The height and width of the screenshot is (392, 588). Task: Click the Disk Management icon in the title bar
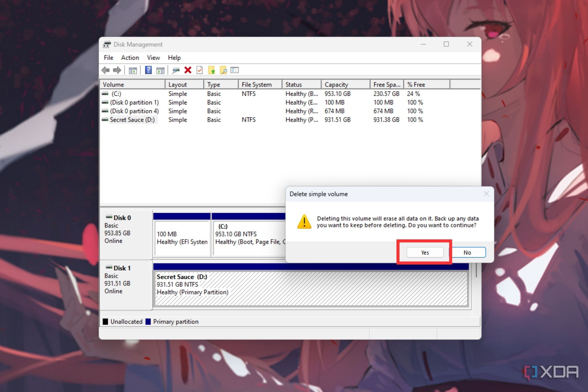107,44
